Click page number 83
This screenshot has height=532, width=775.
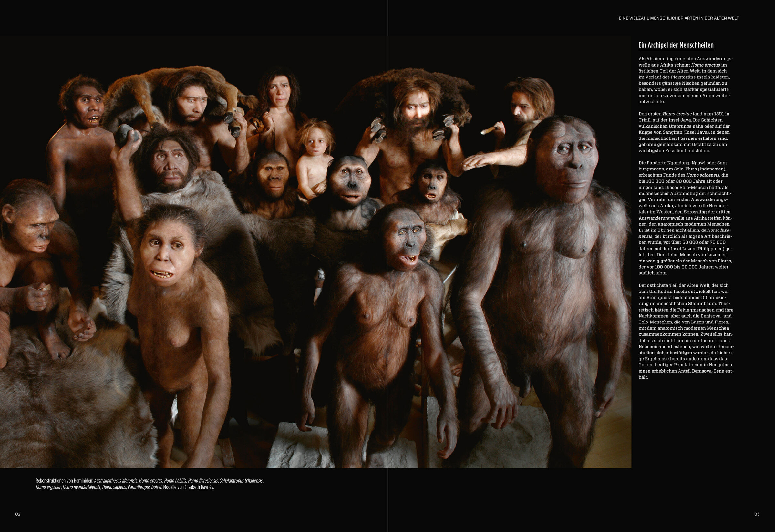coord(757,514)
